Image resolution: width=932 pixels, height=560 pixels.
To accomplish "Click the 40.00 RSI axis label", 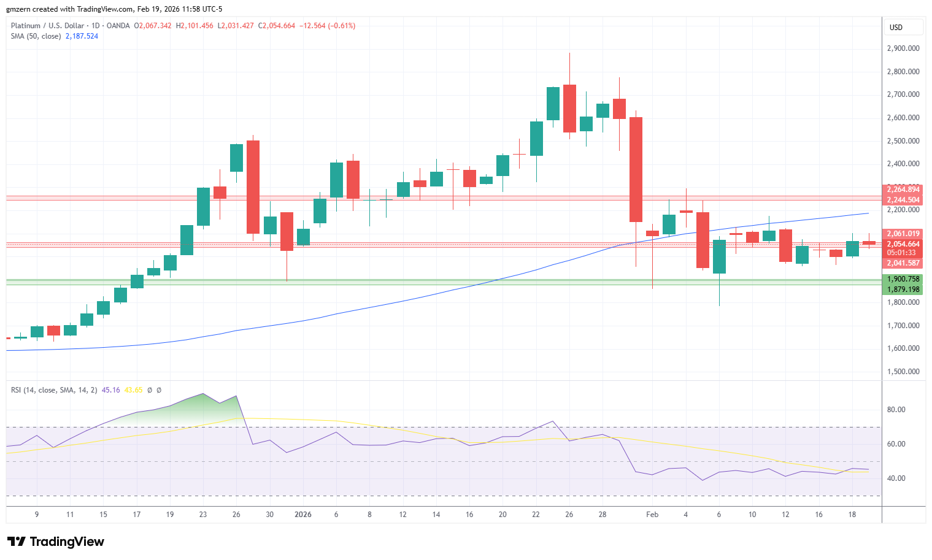I will click(x=896, y=478).
